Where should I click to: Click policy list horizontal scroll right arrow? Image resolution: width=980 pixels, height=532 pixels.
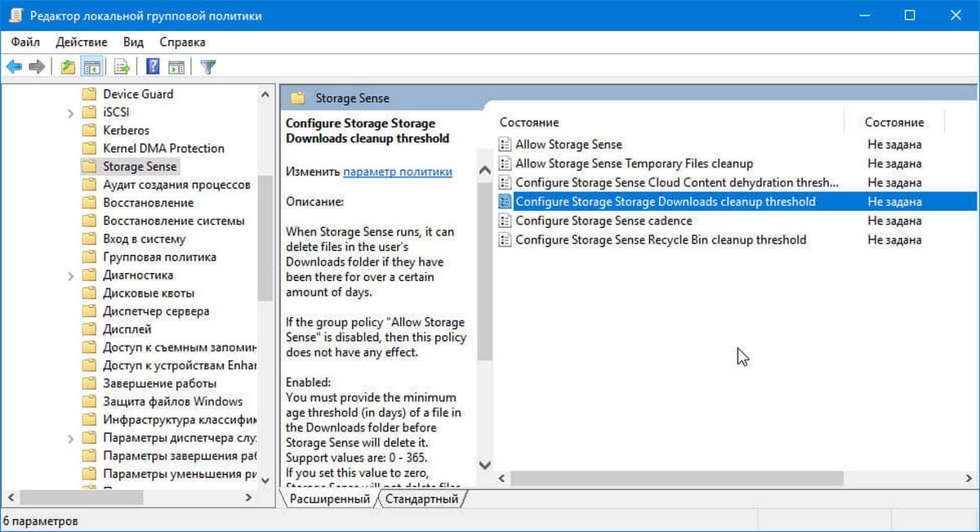[x=969, y=478]
